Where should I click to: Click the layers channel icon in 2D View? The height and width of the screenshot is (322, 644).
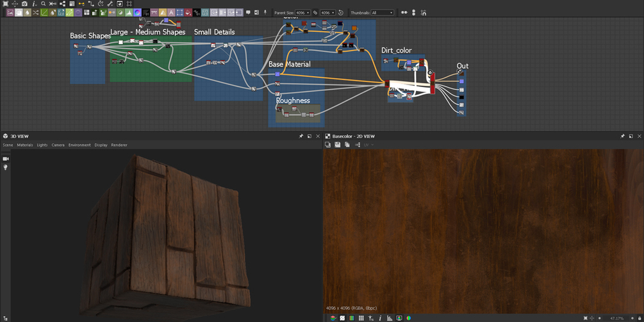click(x=333, y=318)
